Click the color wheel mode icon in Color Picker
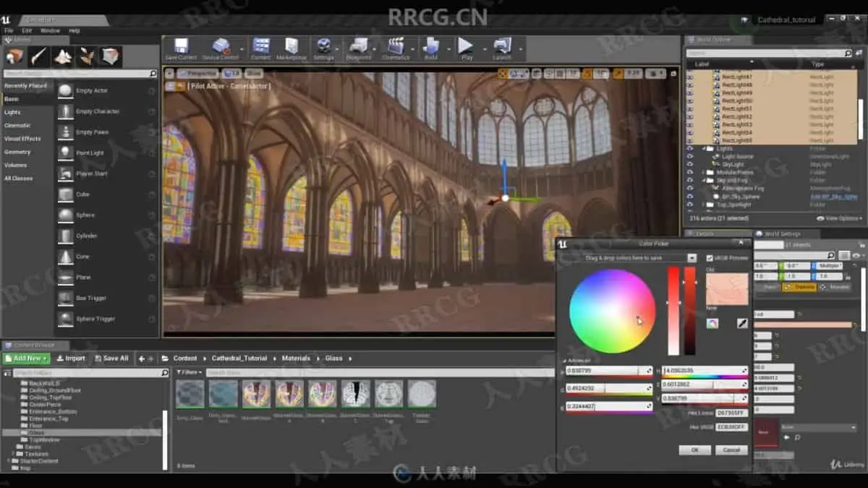Image resolution: width=868 pixels, height=488 pixels. (712, 323)
